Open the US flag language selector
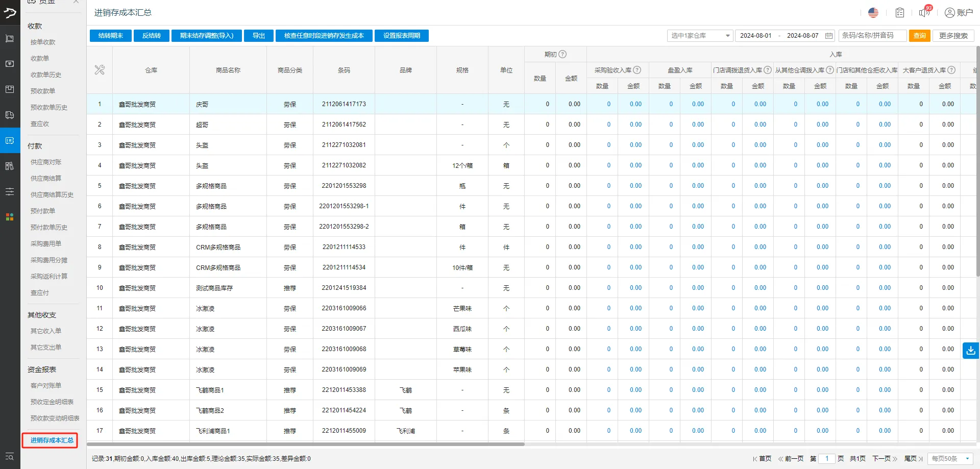The height and width of the screenshot is (469, 980). pos(873,13)
